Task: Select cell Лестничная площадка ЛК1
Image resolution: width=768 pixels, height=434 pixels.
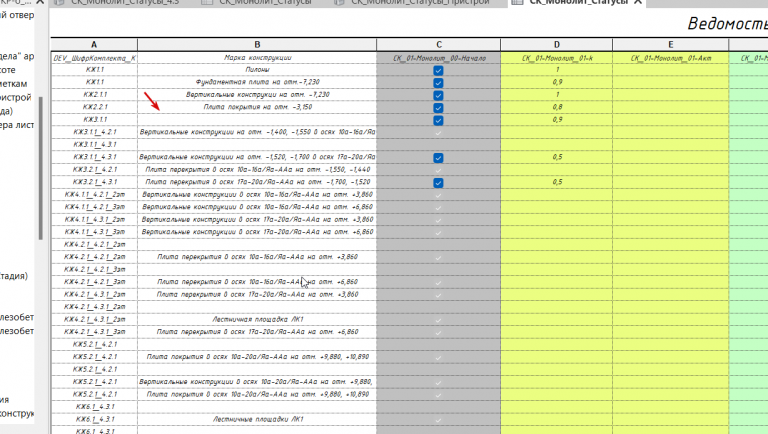Action: [x=257, y=319]
